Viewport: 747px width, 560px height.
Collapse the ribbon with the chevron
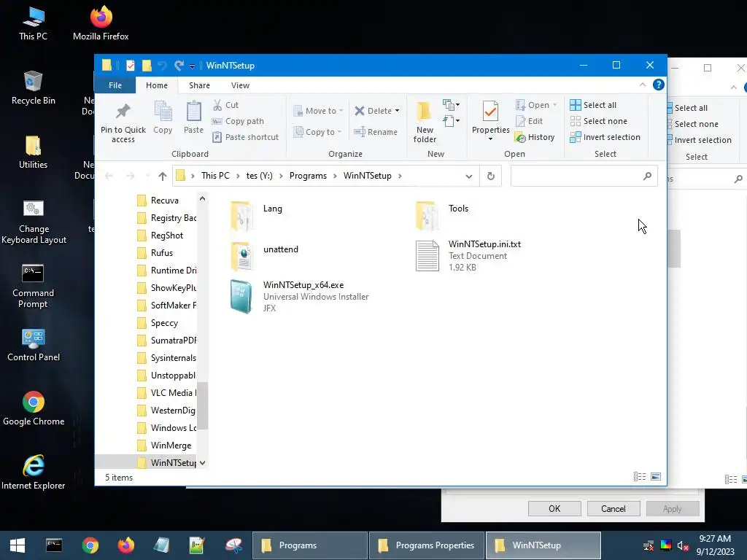[x=643, y=85]
